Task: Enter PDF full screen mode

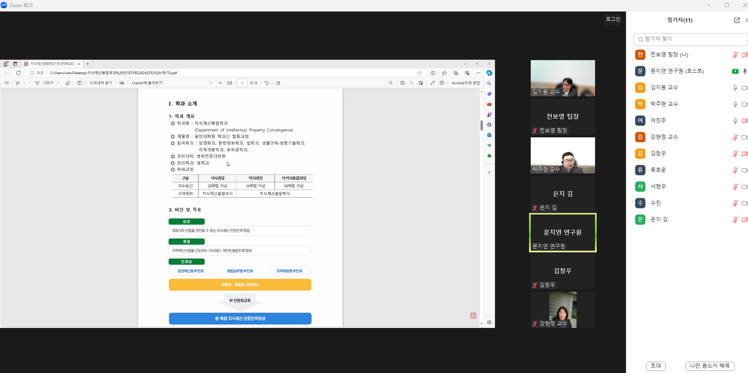Action: [x=432, y=83]
